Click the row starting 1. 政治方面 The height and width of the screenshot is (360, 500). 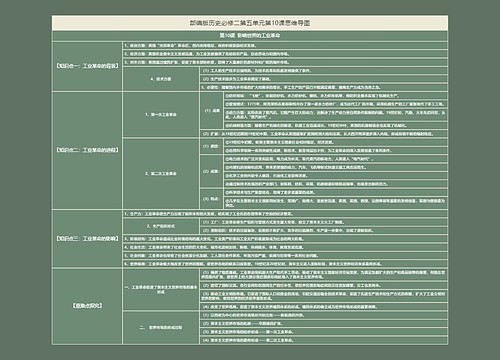[285, 45]
